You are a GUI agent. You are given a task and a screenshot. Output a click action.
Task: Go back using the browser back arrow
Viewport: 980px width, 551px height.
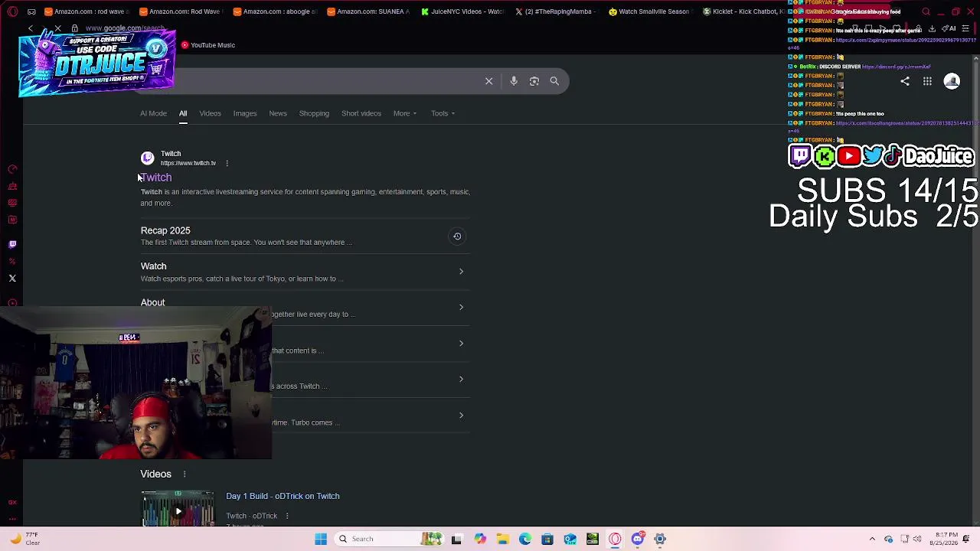coord(31,28)
